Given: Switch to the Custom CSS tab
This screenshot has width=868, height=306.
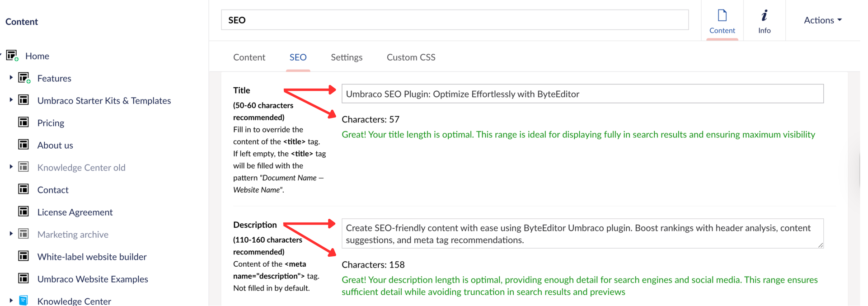Looking at the screenshot, I should (x=411, y=57).
